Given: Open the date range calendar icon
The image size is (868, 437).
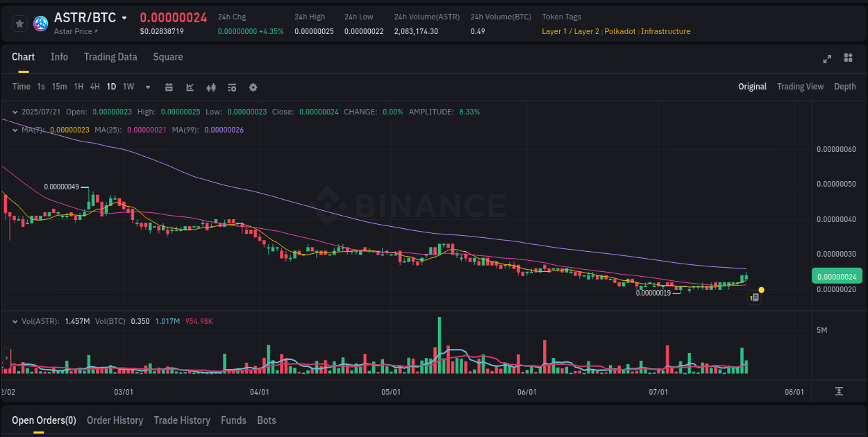Looking at the screenshot, I should [169, 87].
